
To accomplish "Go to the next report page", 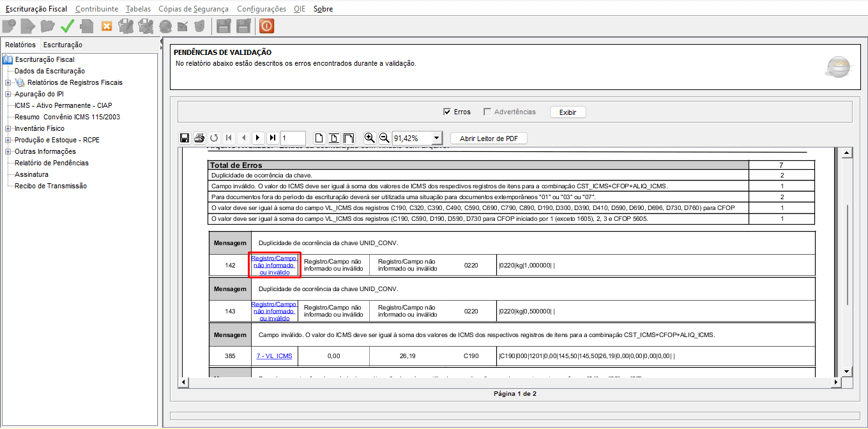I will pyautogui.click(x=257, y=138).
